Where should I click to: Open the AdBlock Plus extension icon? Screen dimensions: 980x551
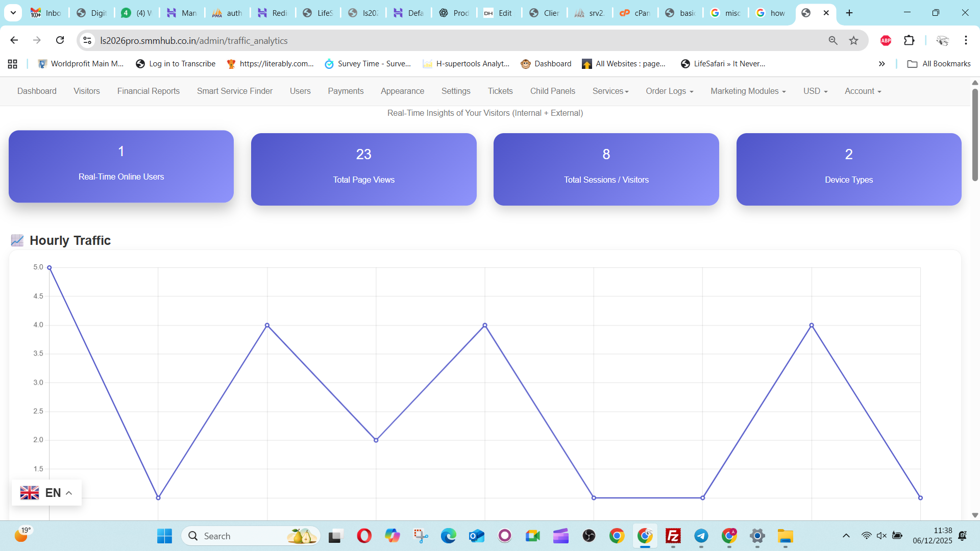click(886, 40)
